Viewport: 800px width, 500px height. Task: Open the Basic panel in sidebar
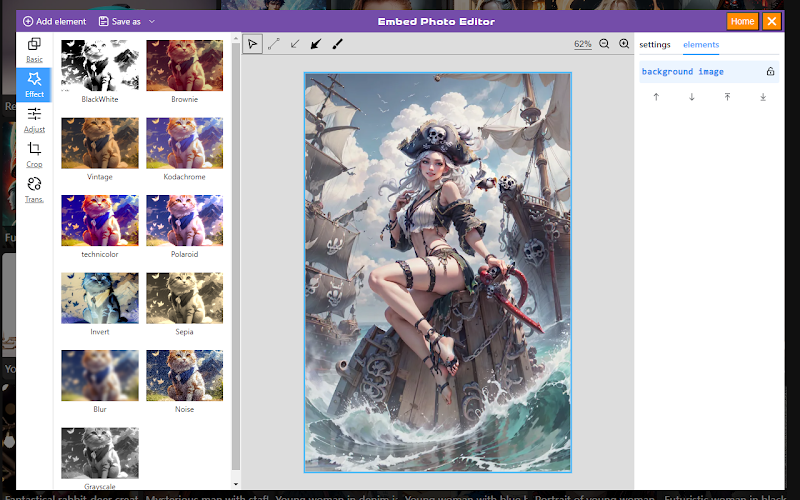34,49
